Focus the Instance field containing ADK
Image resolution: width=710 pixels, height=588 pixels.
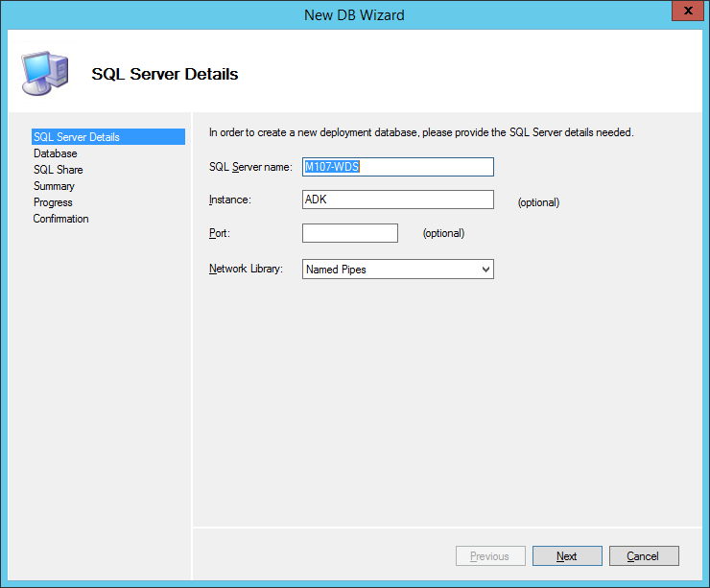click(x=397, y=200)
